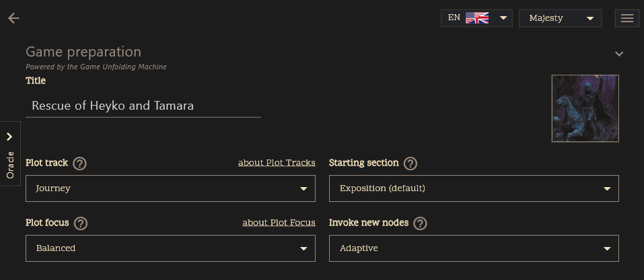Open the Majesty theme dropdown
Screen dimensions: 644x280
pos(560,18)
